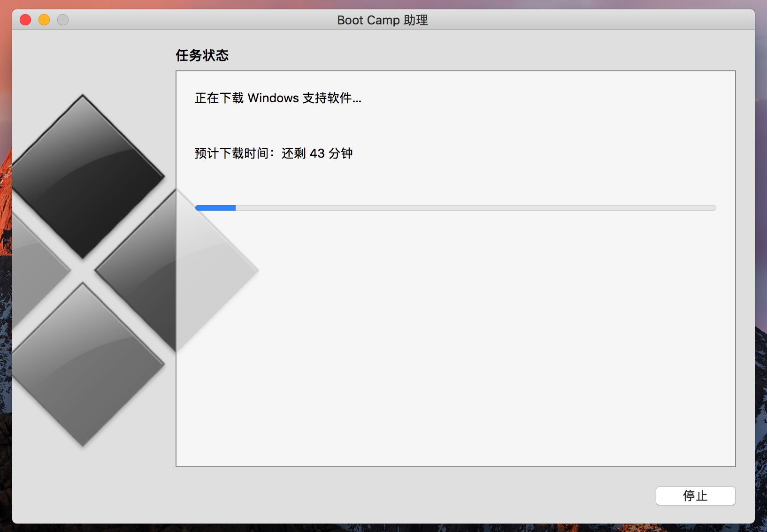Click the 正在下载 status text

pyautogui.click(x=219, y=98)
